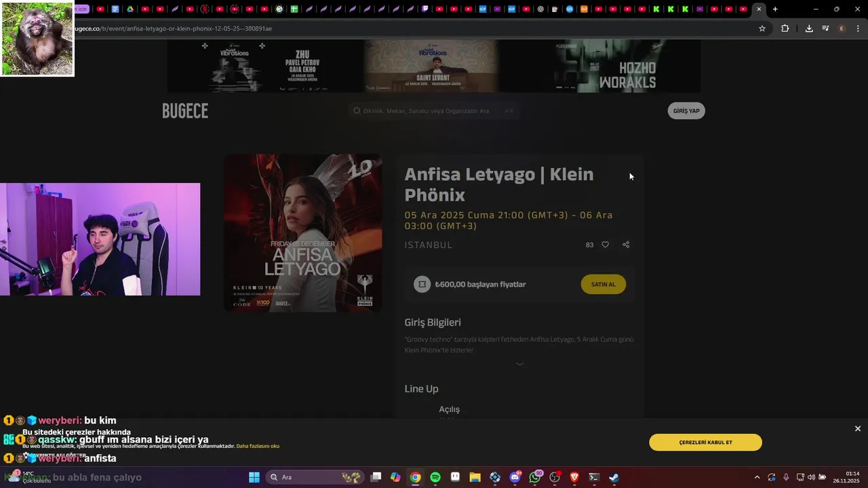
Task: Open the Chrome profile avatar
Action: (x=842, y=28)
